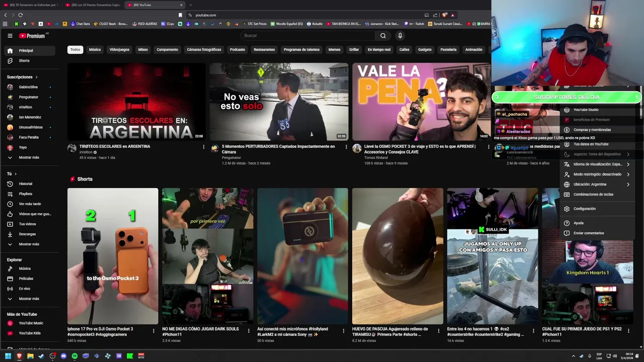
Task: Open options for Iphone 17 Pro short
Action: point(154,331)
